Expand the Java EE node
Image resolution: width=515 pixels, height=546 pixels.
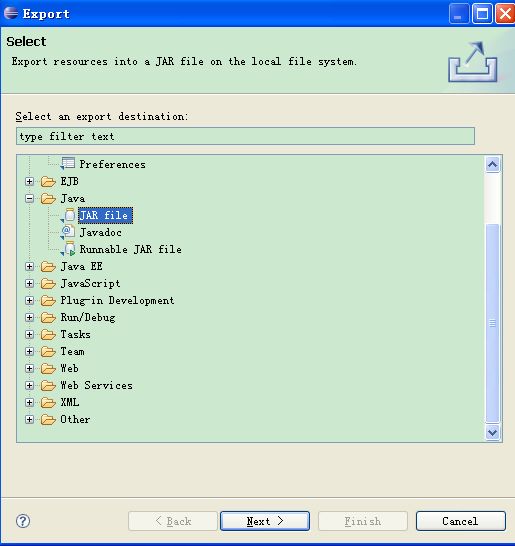[30, 267]
